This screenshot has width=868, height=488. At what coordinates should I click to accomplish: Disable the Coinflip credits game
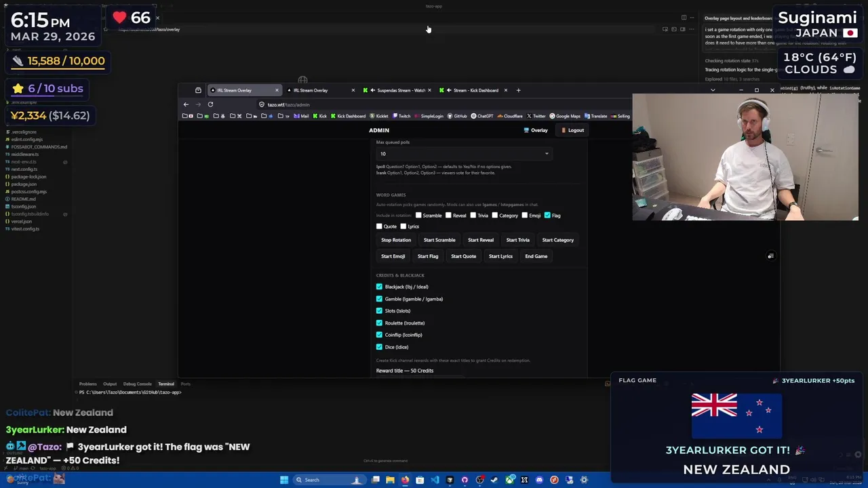point(379,335)
